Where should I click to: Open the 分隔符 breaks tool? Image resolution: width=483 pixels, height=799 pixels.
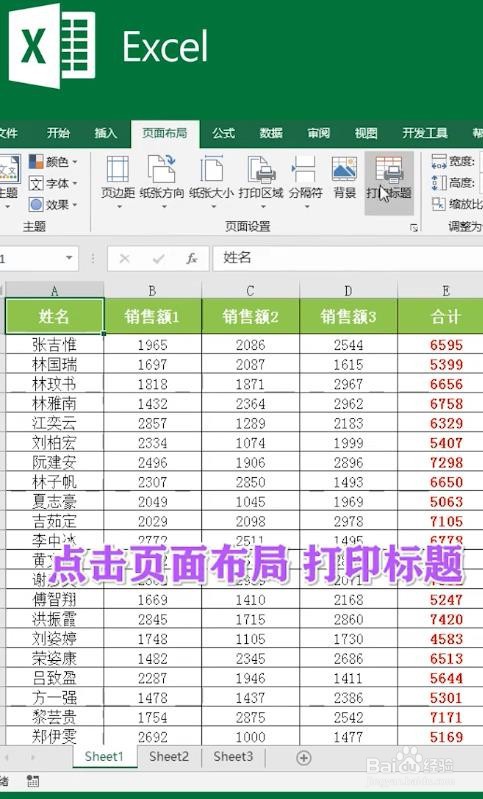[x=306, y=183]
